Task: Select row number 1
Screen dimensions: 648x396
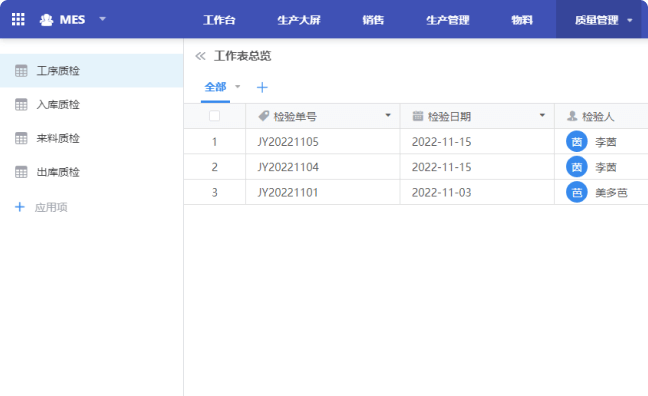Action: coord(214,142)
